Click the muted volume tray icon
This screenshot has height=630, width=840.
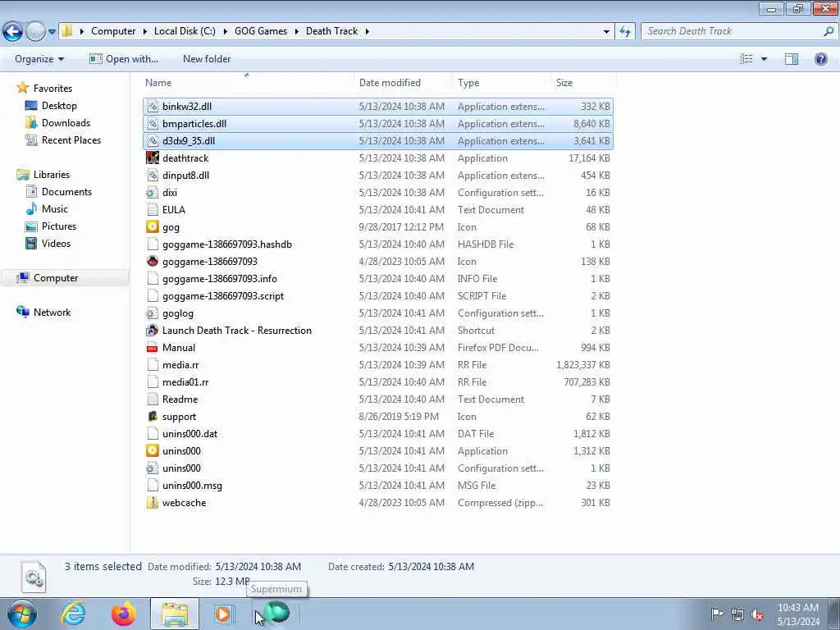(x=757, y=614)
